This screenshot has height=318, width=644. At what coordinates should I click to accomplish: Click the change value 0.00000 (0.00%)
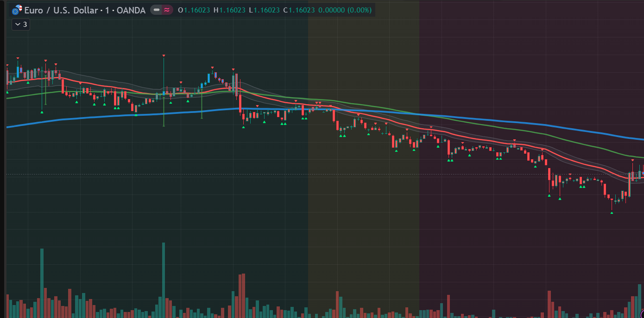coord(346,10)
